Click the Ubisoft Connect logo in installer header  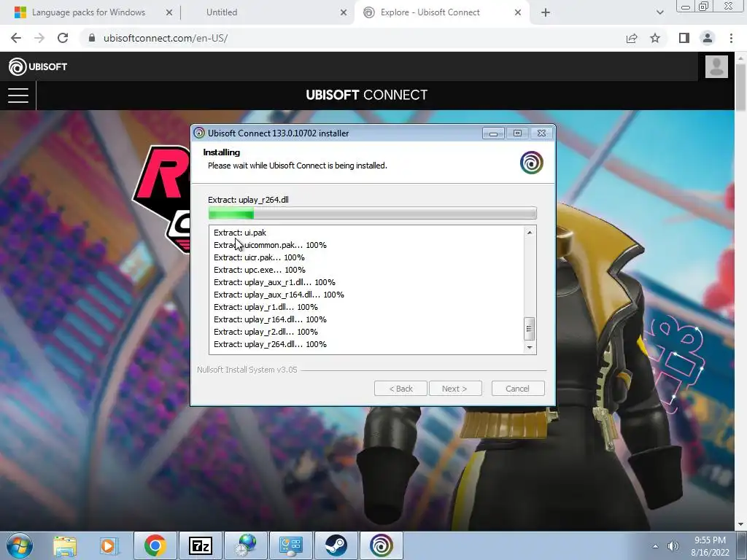click(x=531, y=163)
